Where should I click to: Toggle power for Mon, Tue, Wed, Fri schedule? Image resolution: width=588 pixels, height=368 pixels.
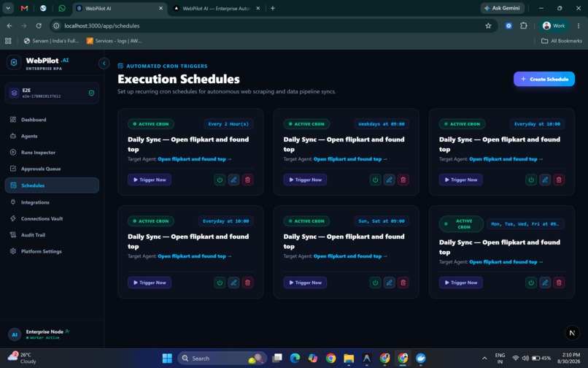tap(531, 283)
